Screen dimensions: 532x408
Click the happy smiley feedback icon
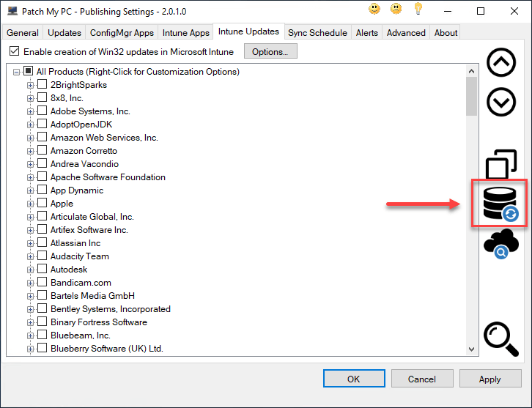pyautogui.click(x=374, y=9)
